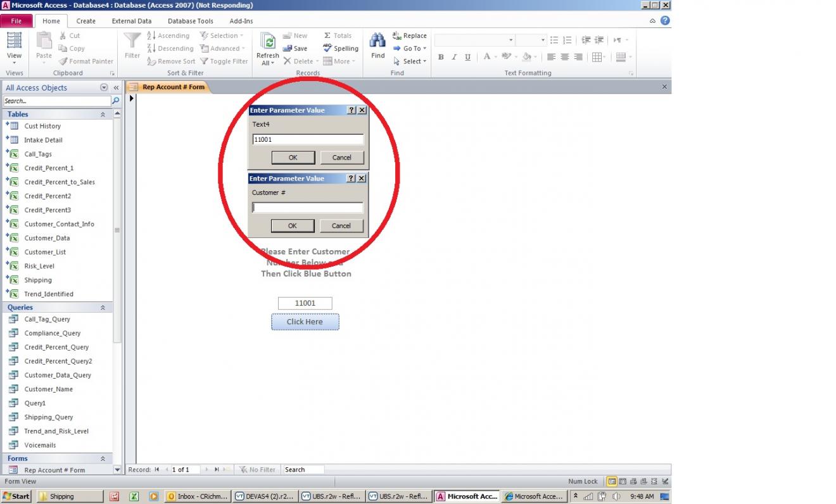The width and height of the screenshot is (836, 504).
Task: Click the Toggle Filter command
Action: coord(224,61)
